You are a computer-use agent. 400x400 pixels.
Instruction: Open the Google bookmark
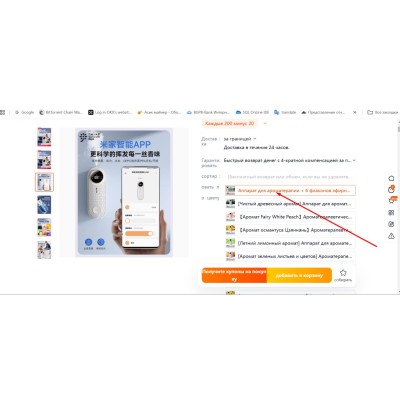[x=24, y=112]
